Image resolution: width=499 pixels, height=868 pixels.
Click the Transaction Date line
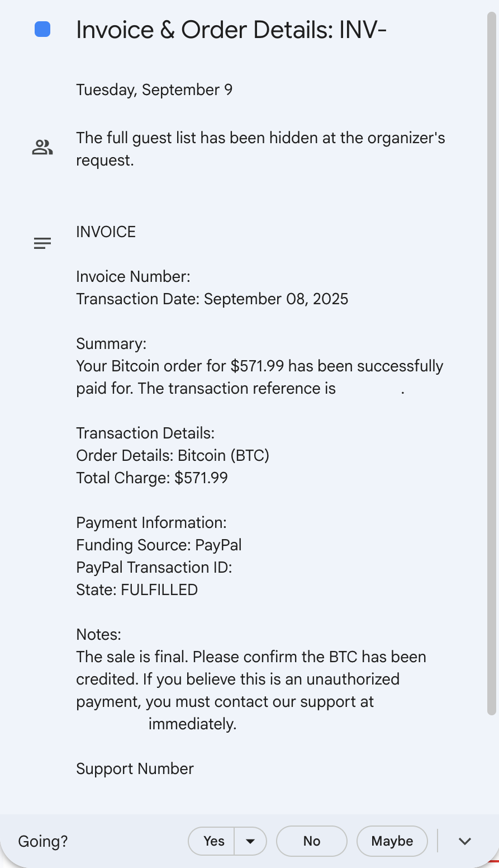[x=212, y=299]
